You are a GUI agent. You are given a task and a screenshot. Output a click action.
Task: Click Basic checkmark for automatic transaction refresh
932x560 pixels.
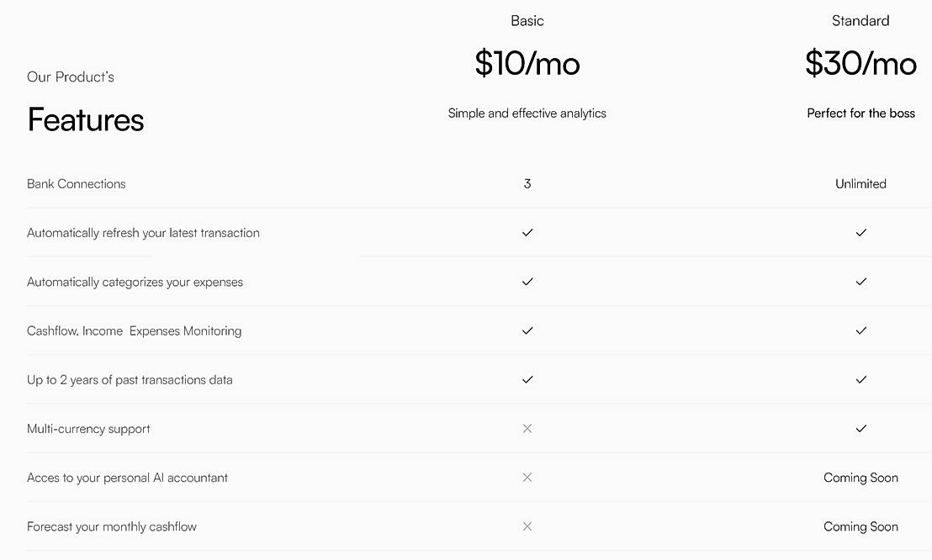(x=527, y=233)
